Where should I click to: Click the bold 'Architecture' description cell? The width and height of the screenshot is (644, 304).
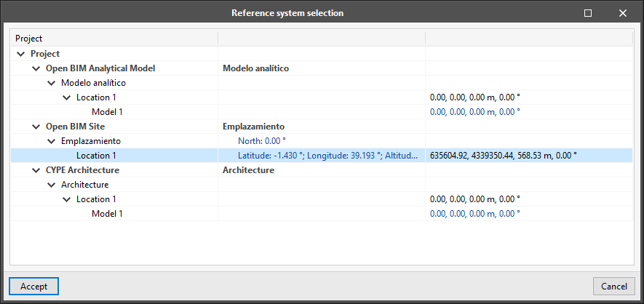coord(248,170)
